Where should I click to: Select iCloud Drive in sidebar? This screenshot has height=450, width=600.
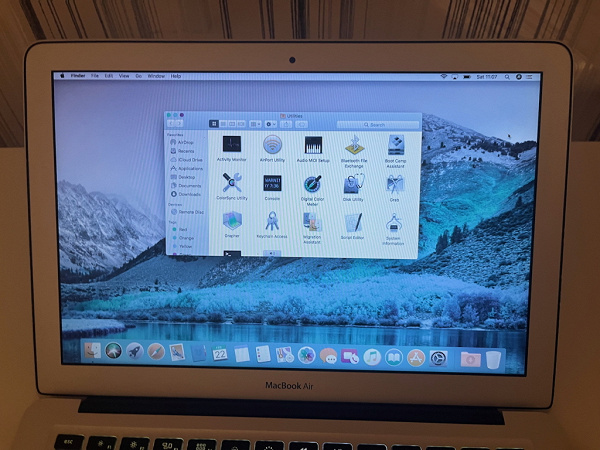click(186, 160)
